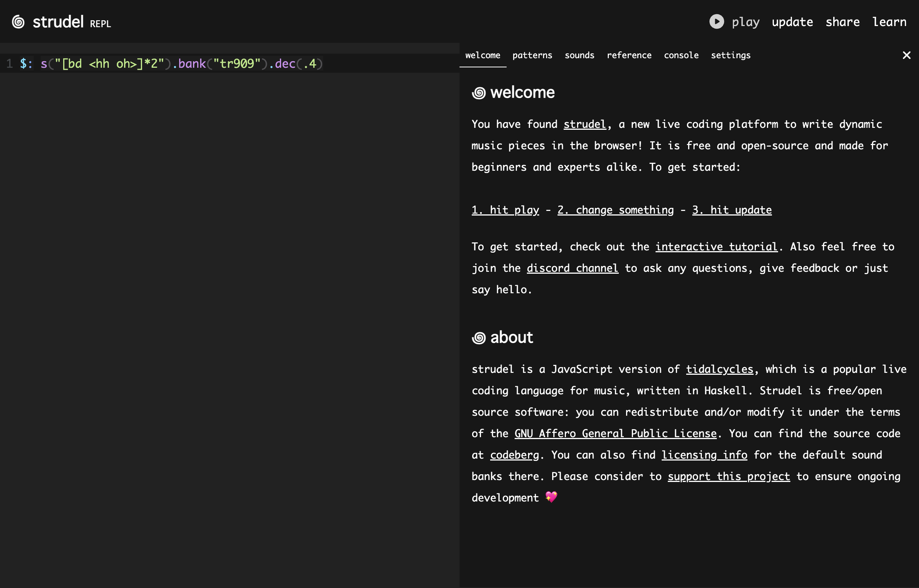Screen dimensions: 919x588
Task: Click the spiral icon beside about heading
Action: point(479,338)
